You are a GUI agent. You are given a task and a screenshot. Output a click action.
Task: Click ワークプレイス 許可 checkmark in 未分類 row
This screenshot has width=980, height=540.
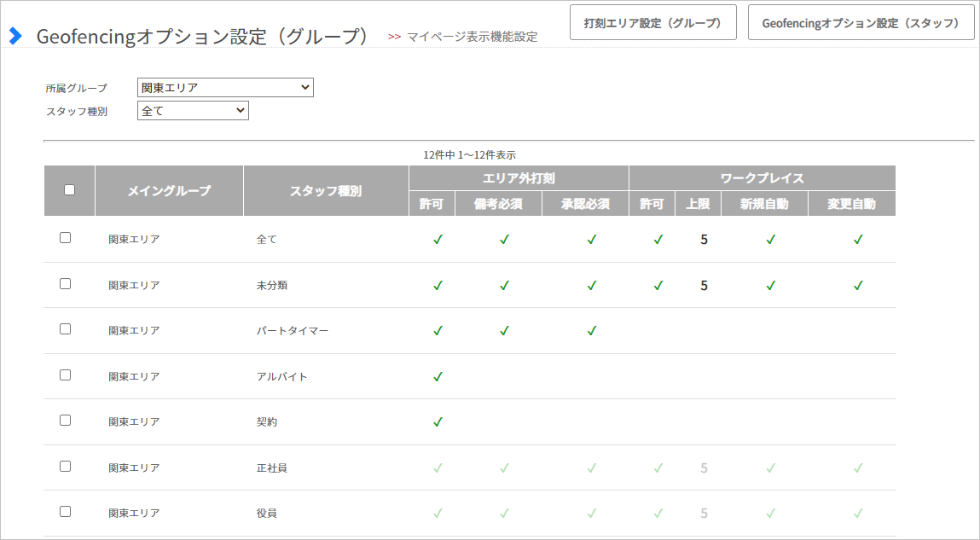[x=658, y=285]
